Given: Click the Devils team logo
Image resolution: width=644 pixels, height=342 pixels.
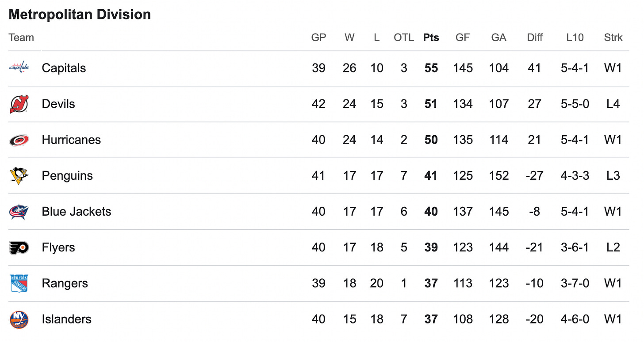Looking at the screenshot, I should 19,104.
